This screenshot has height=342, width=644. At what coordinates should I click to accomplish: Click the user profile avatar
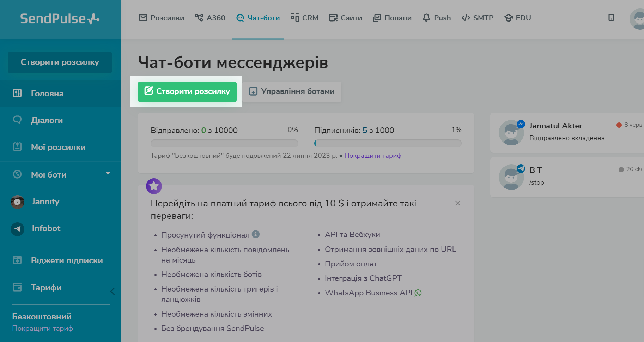pos(638,19)
